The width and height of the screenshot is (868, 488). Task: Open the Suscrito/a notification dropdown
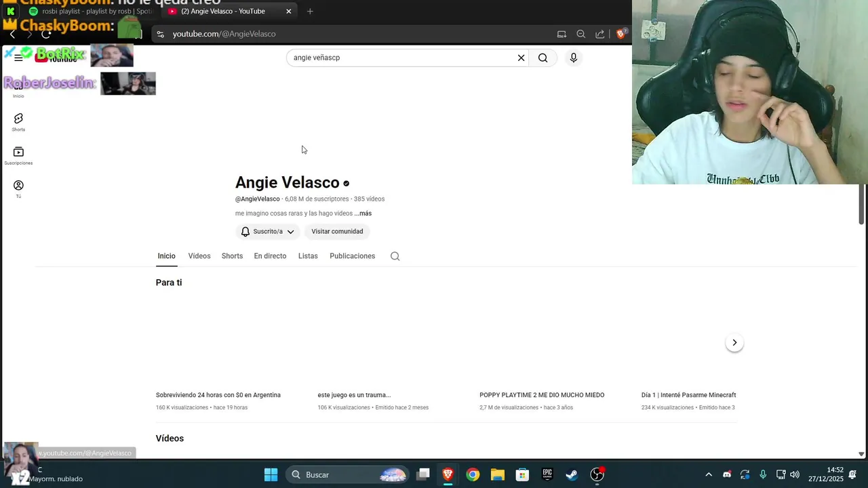pyautogui.click(x=268, y=232)
